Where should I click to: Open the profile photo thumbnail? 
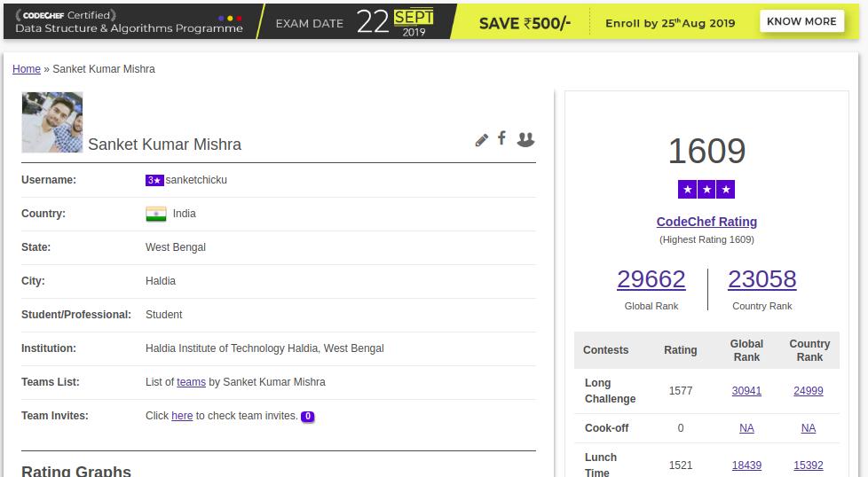pyautogui.click(x=52, y=122)
